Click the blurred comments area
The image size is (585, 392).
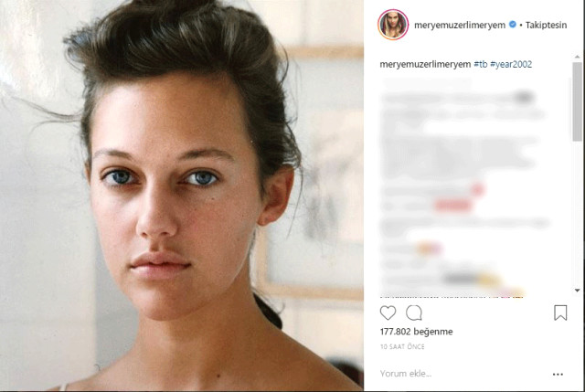464,187
